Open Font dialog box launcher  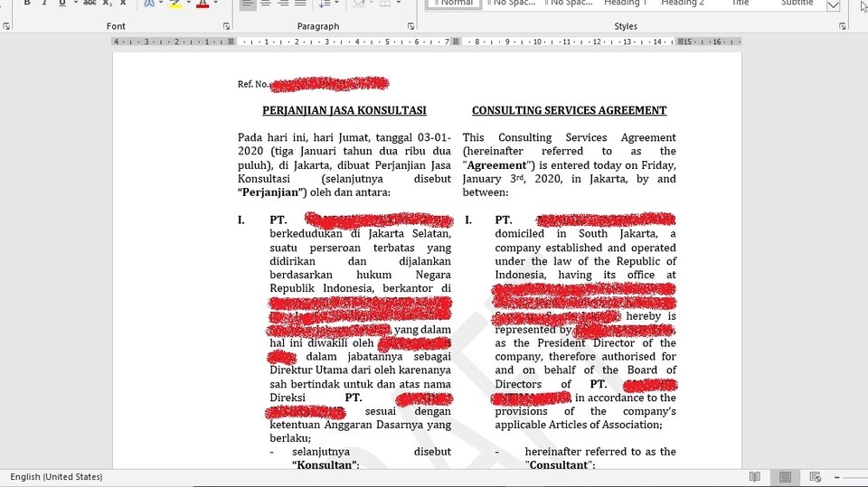[226, 26]
